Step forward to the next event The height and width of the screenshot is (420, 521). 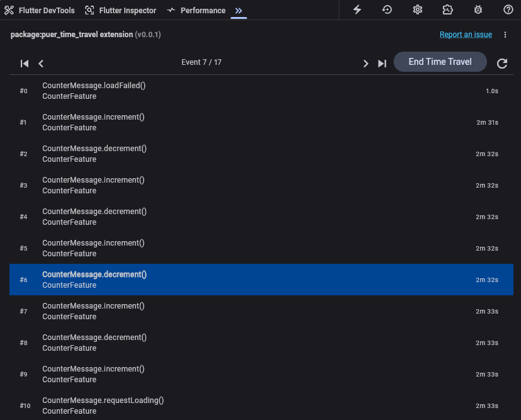point(365,63)
